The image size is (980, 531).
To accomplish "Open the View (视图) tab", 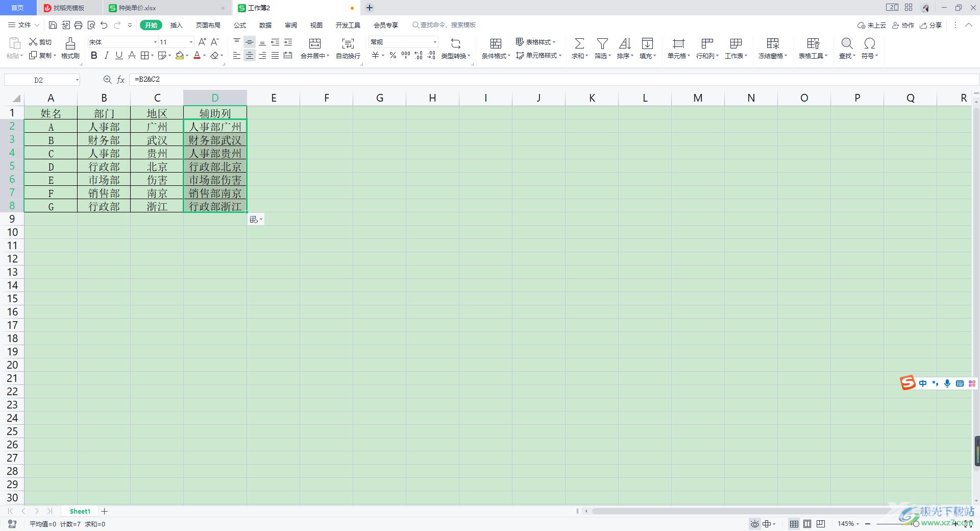I will 316,25.
